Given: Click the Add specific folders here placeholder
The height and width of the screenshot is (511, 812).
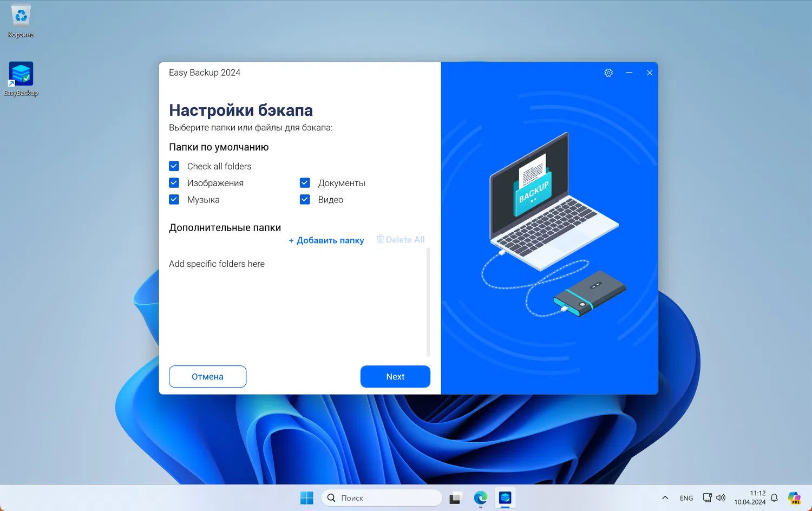Looking at the screenshot, I should click(217, 264).
